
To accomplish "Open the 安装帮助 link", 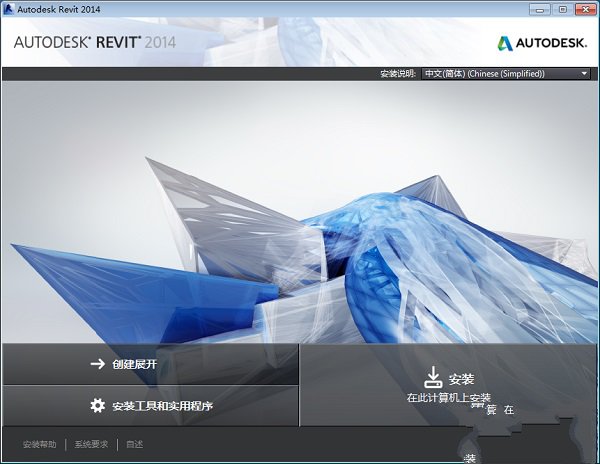I will pos(39,444).
